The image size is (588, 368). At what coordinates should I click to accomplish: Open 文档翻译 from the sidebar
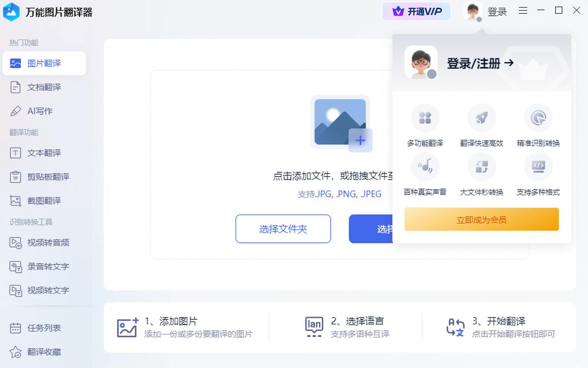pyautogui.click(x=44, y=87)
